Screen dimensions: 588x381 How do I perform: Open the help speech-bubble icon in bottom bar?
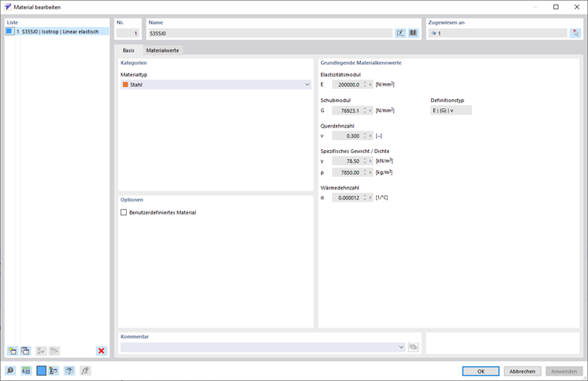(x=11, y=371)
